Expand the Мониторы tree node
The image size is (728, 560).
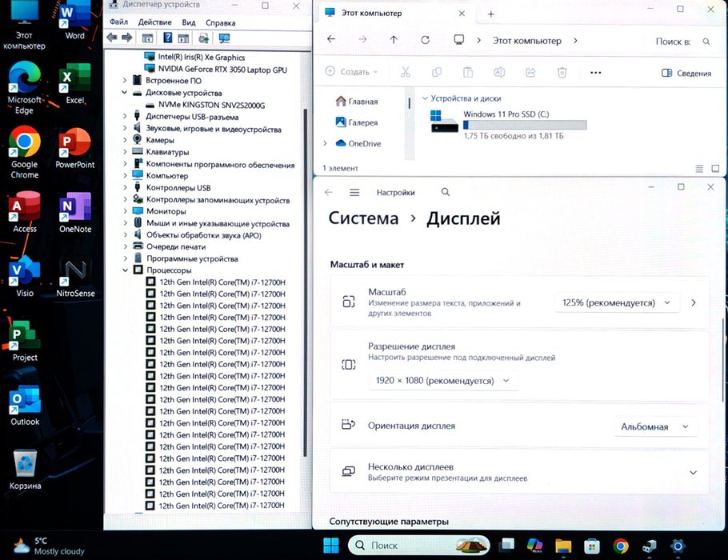click(125, 211)
